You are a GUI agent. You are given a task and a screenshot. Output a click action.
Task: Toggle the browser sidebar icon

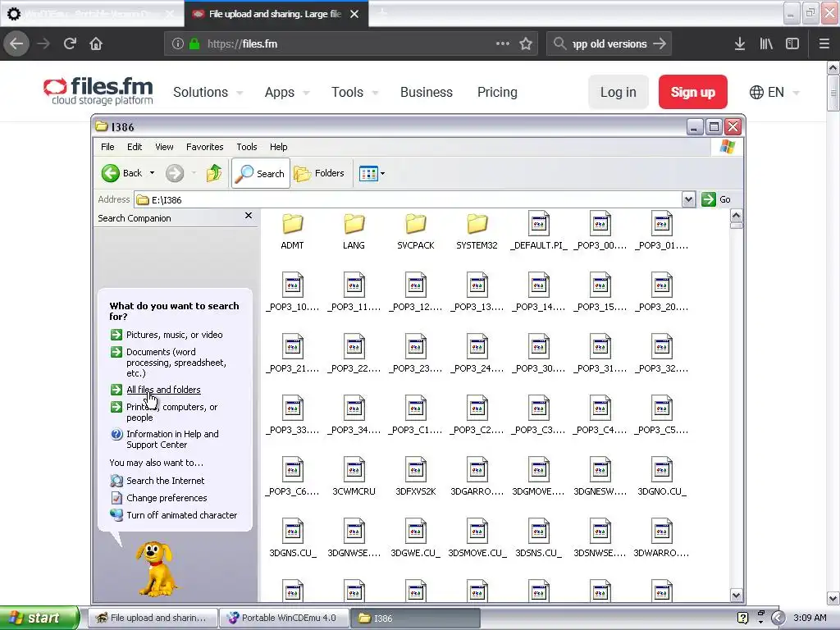[792, 44]
